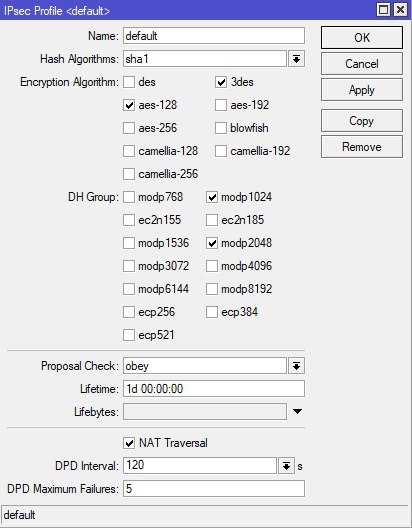The width and height of the screenshot is (412, 528).
Task: Apply the IPsec profile changes
Action: [x=362, y=90]
